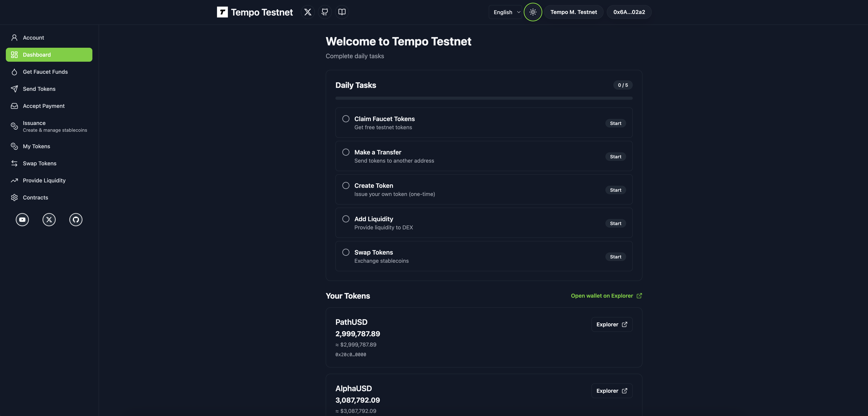Click the Welcome to Tempo Testnet heading
The width and height of the screenshot is (868, 416).
[398, 42]
